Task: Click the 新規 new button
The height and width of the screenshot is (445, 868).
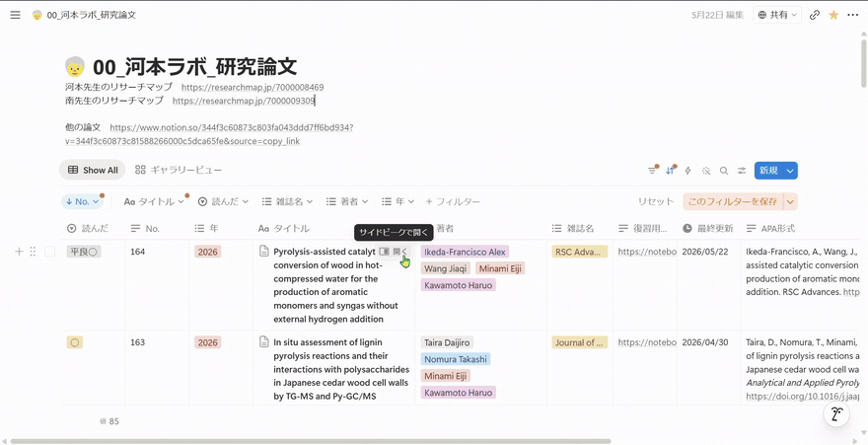Action: click(x=769, y=171)
